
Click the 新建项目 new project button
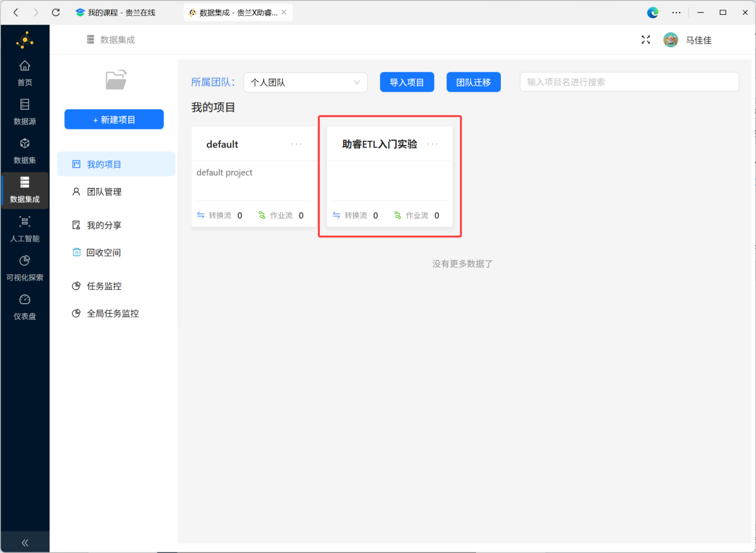pyautogui.click(x=114, y=119)
